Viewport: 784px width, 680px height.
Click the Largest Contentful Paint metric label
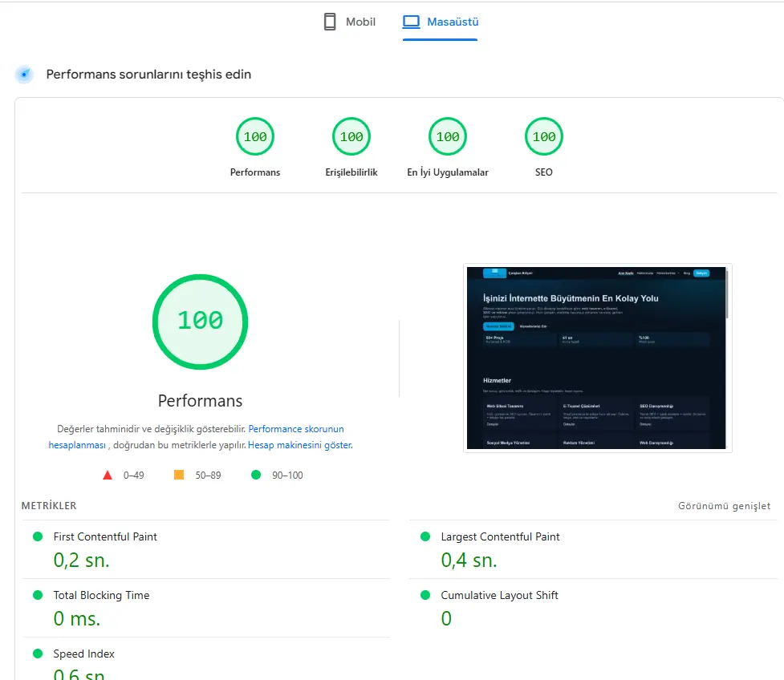500,536
